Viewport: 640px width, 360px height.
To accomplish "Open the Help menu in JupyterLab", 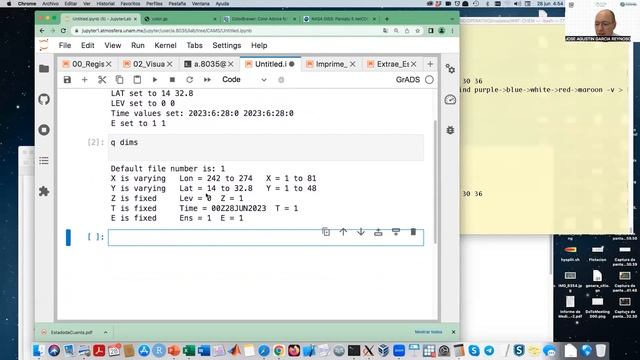I will 259,45.
